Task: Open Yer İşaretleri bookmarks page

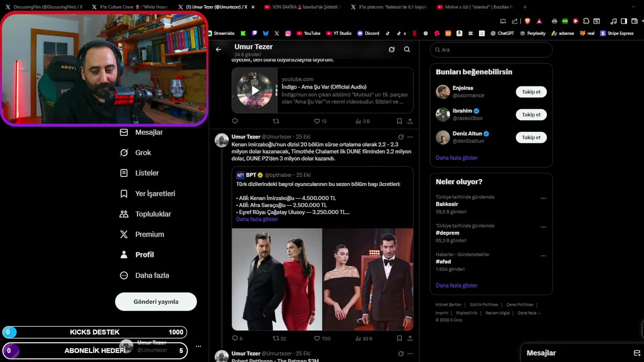Action: (x=147, y=194)
